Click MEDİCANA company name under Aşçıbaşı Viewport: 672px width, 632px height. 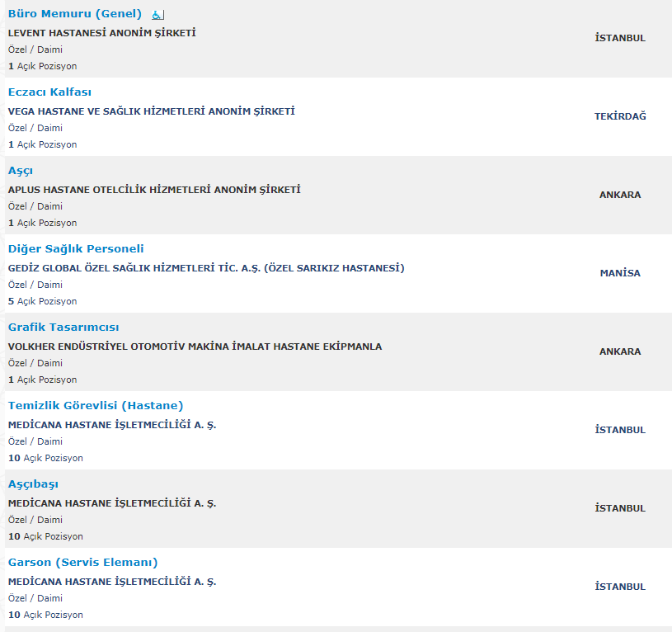tap(112, 503)
